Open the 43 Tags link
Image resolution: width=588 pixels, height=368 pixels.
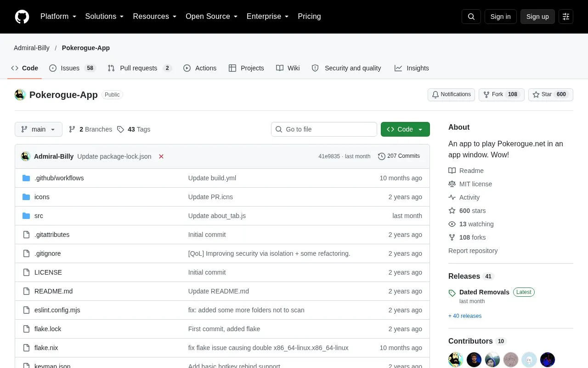click(134, 129)
